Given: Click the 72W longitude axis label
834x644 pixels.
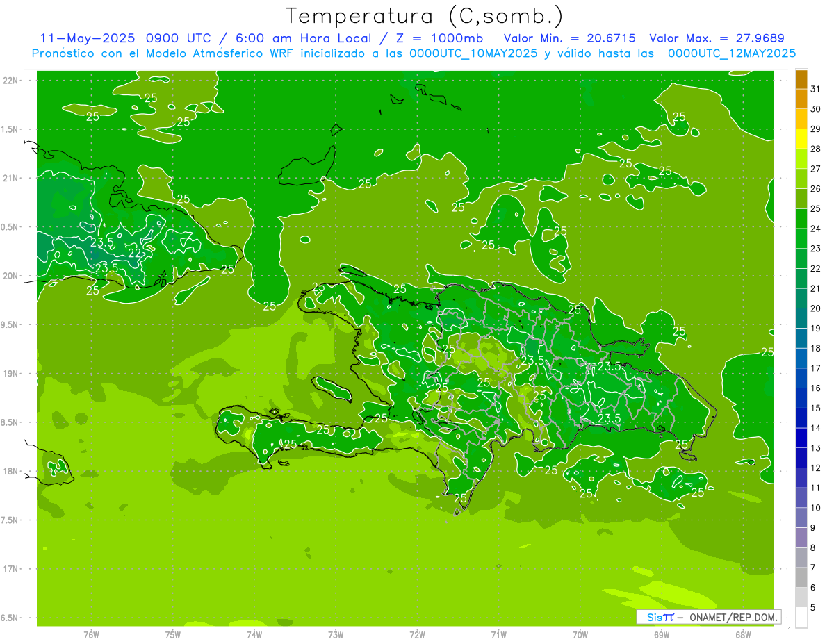Looking at the screenshot, I should click(x=417, y=635).
